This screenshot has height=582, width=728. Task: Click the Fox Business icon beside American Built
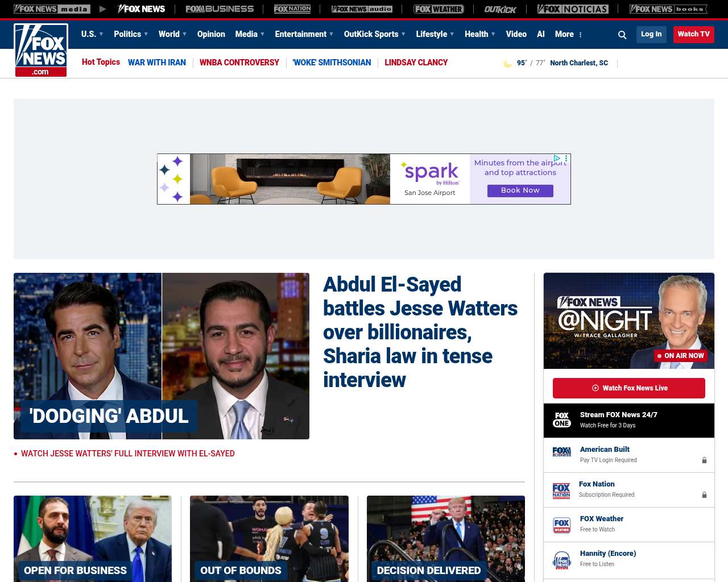pyautogui.click(x=562, y=452)
